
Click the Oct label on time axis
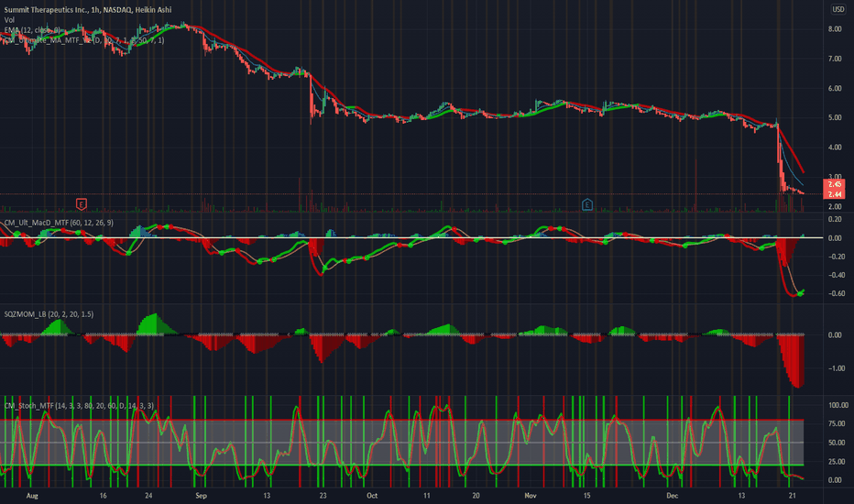click(372, 496)
